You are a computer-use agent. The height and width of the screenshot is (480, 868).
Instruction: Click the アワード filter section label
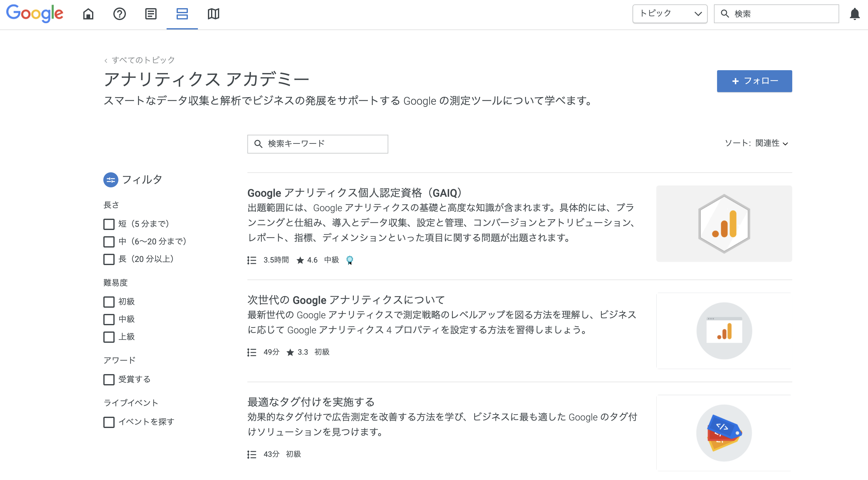(119, 360)
